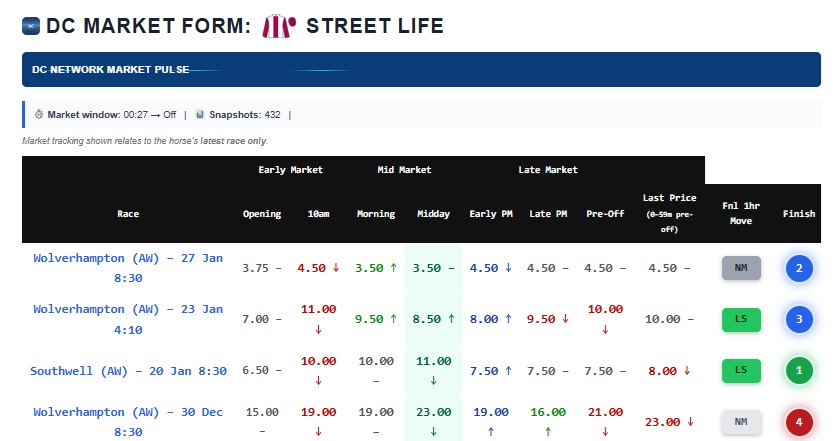Click the DC Network Market Pulse banner

[421, 70]
